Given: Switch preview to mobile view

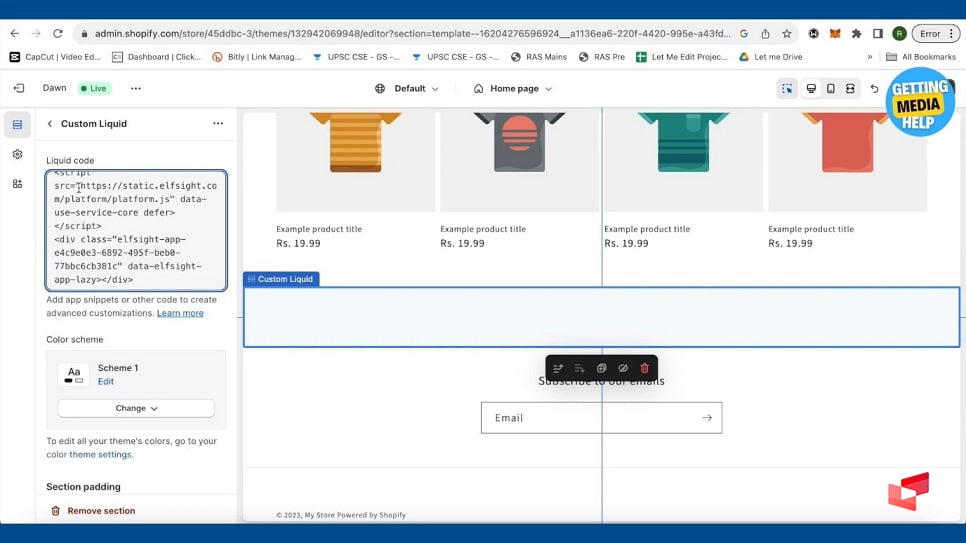Looking at the screenshot, I should 830,89.
